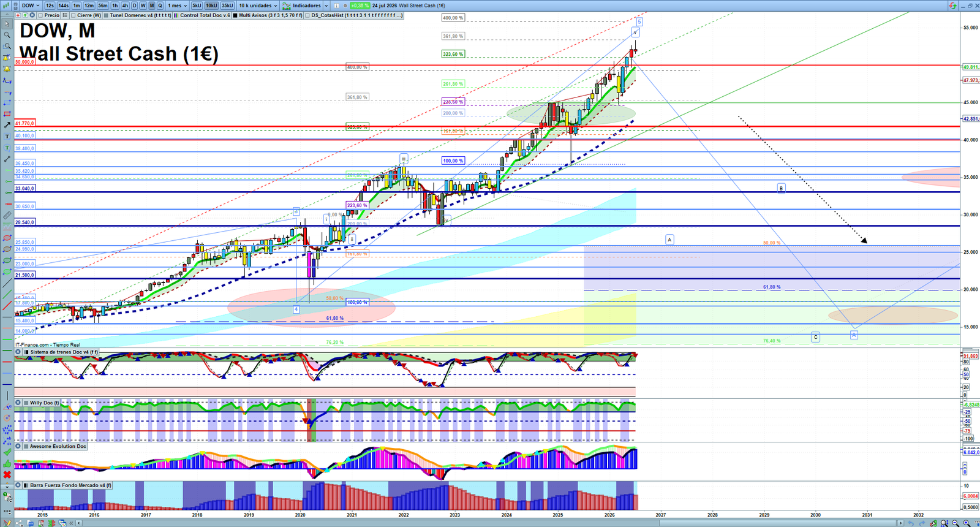Viewport: 980px width, 527px height.
Task: Click the Willy Doc color swatch
Action: click(26, 403)
